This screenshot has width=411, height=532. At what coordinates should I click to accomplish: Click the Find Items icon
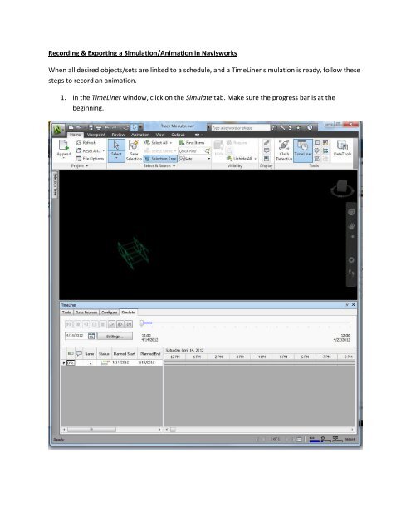click(x=192, y=143)
